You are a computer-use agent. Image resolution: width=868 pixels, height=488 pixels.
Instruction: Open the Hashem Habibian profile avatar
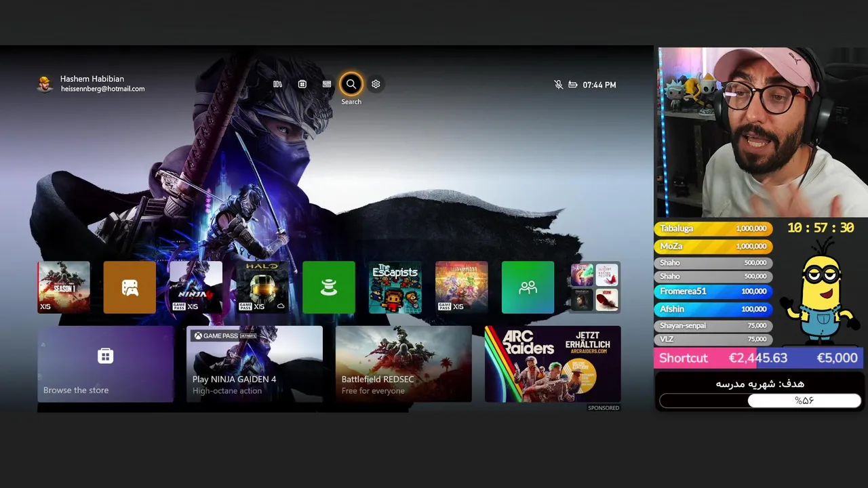click(45, 84)
